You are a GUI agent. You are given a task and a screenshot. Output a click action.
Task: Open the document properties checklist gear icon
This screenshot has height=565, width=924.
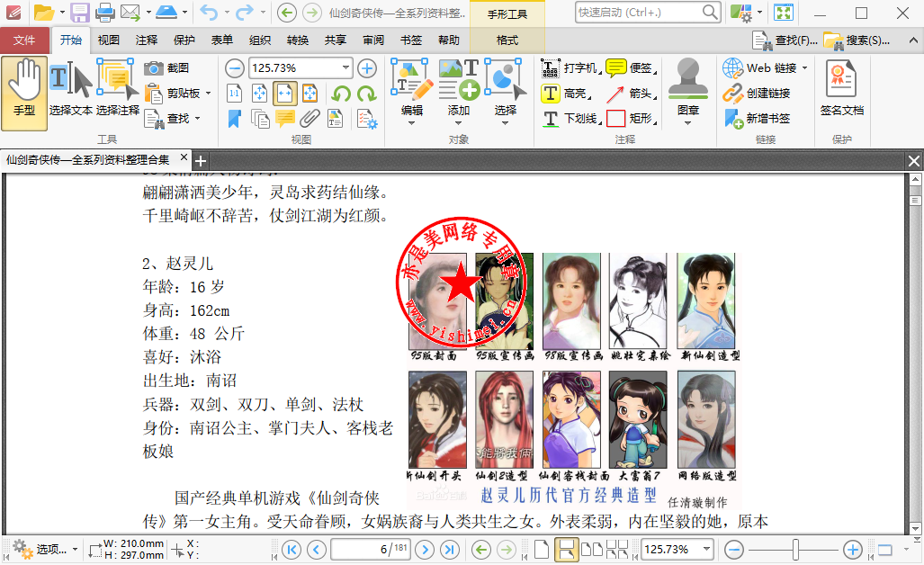point(367,119)
